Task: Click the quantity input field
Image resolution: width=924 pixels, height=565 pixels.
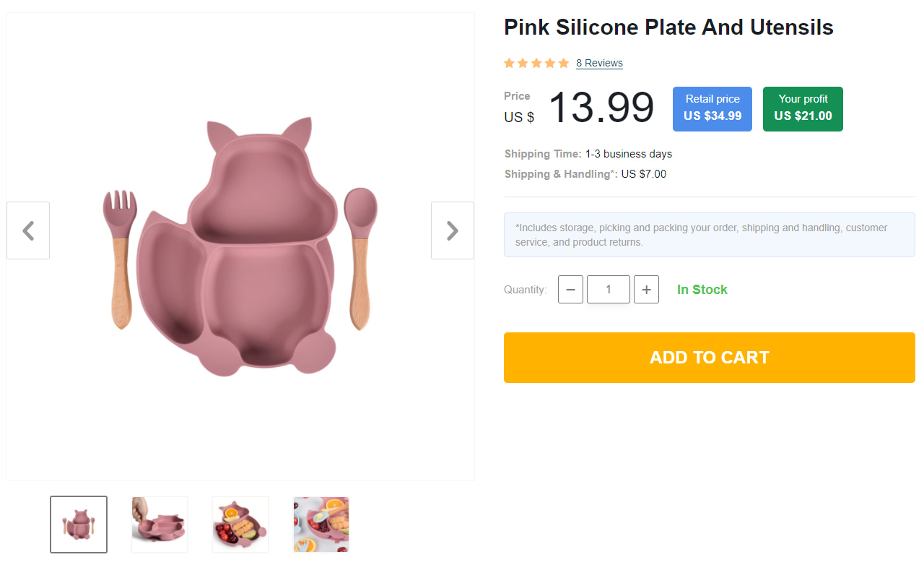Action: 608,289
